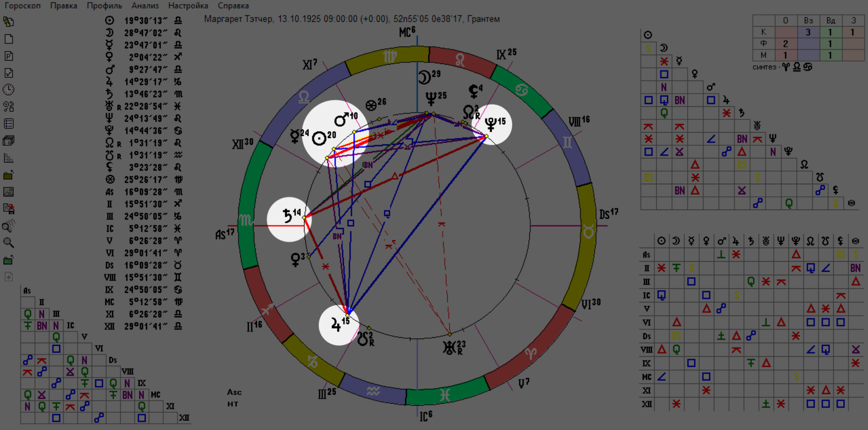868x430 pixels.
Task: Click the stacked windows icon
Action: tap(9, 141)
